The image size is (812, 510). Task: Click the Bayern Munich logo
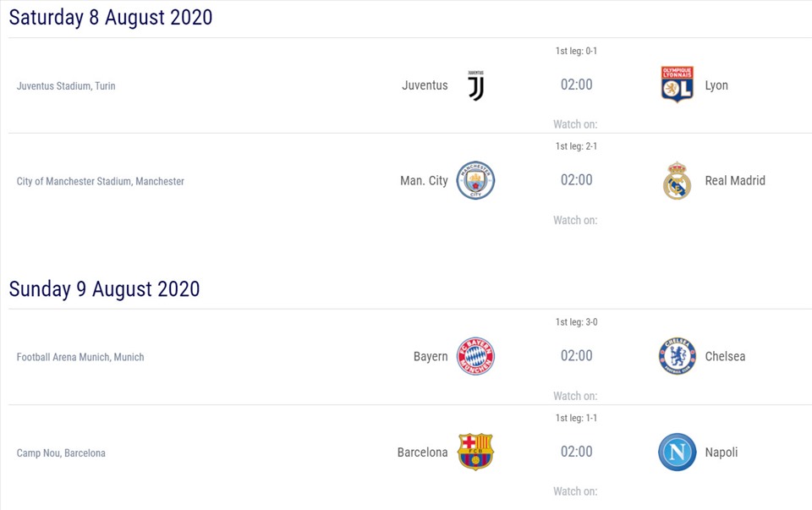[x=475, y=356]
